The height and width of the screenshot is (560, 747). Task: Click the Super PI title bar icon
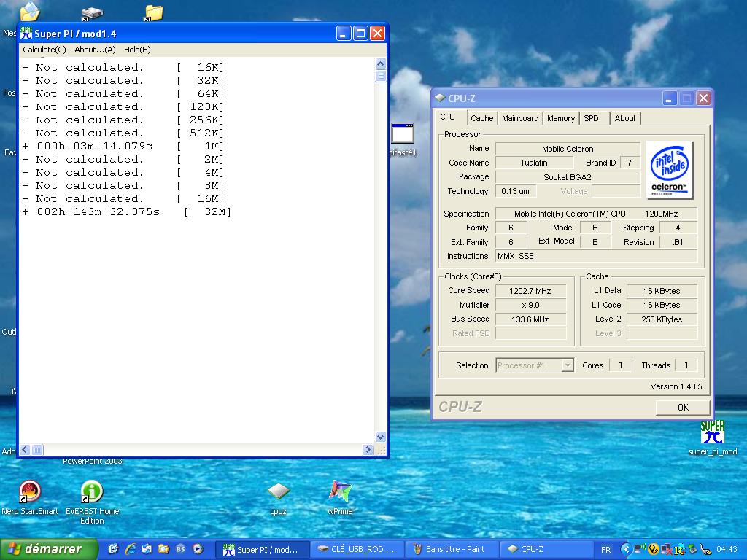[x=26, y=34]
